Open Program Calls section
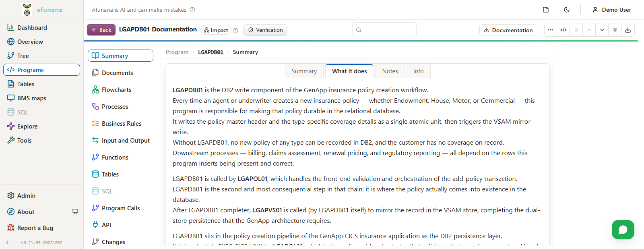The height and width of the screenshot is (249, 644). [x=120, y=208]
